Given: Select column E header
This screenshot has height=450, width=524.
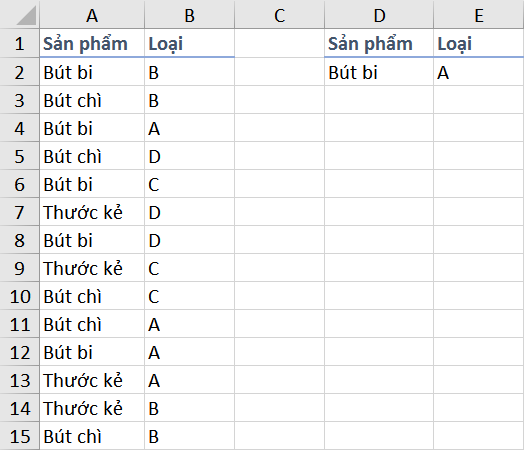Looking at the screenshot, I should point(479,14).
